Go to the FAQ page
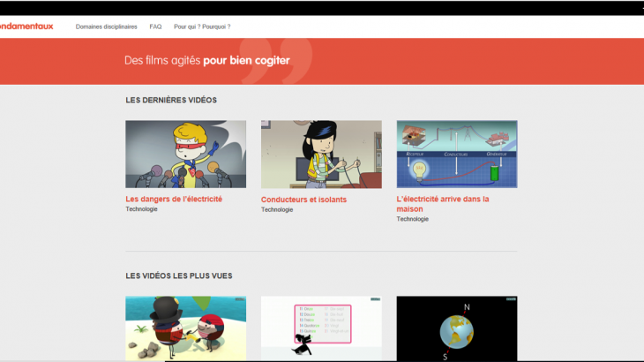The height and width of the screenshot is (362, 644). coord(155,26)
